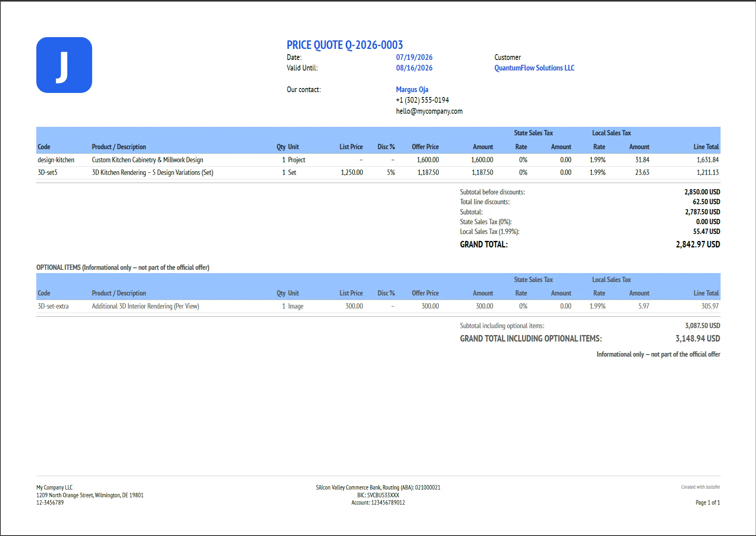This screenshot has width=756, height=536.
Task: Click the address 1209 North Orange Street footer
Action: pos(90,495)
